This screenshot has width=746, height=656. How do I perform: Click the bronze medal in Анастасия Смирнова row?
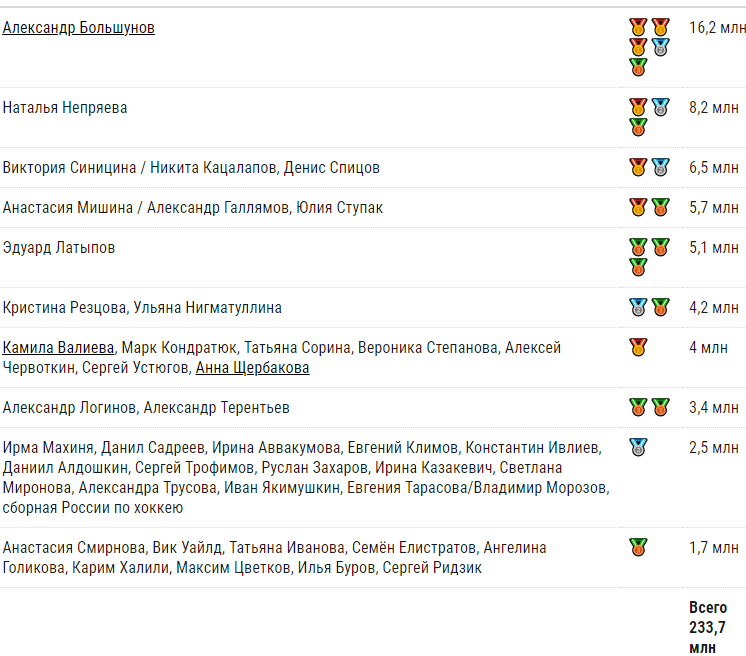point(638,547)
